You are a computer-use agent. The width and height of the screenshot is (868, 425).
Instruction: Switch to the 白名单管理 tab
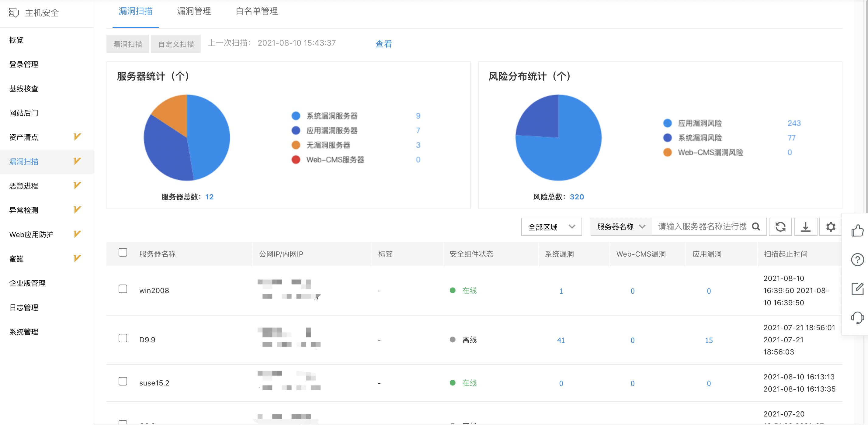click(256, 12)
